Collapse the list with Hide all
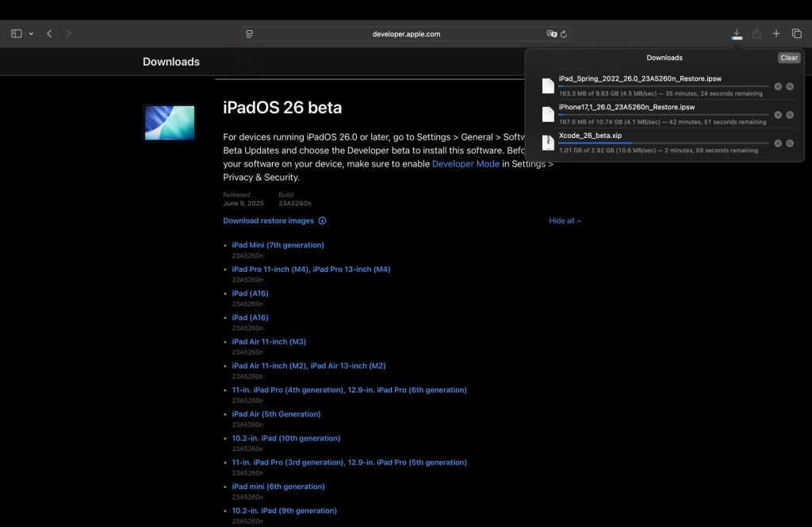 point(565,221)
